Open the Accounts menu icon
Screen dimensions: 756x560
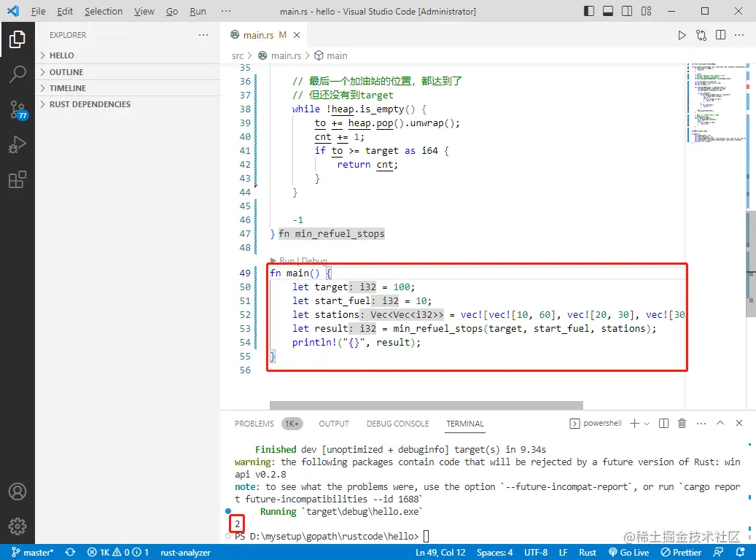[x=17, y=491]
